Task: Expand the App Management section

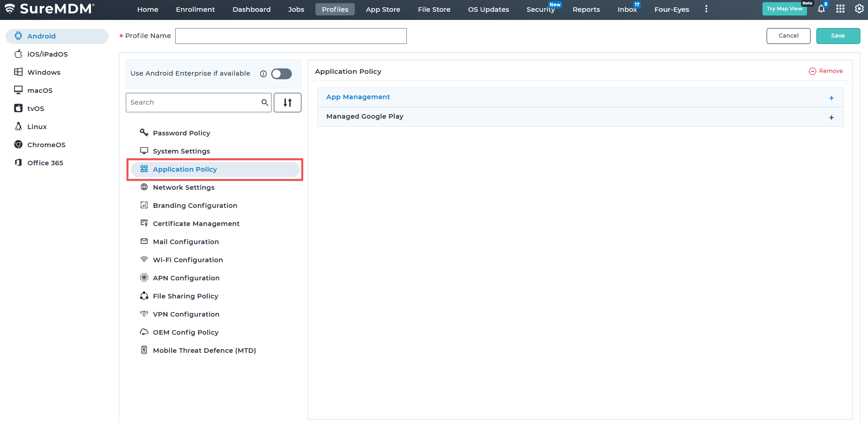Action: [831, 98]
